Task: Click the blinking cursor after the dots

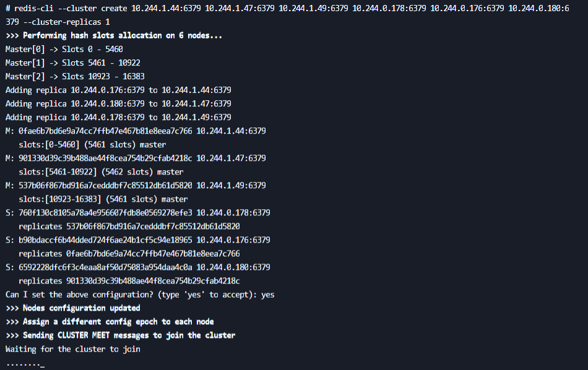Action: (x=42, y=366)
